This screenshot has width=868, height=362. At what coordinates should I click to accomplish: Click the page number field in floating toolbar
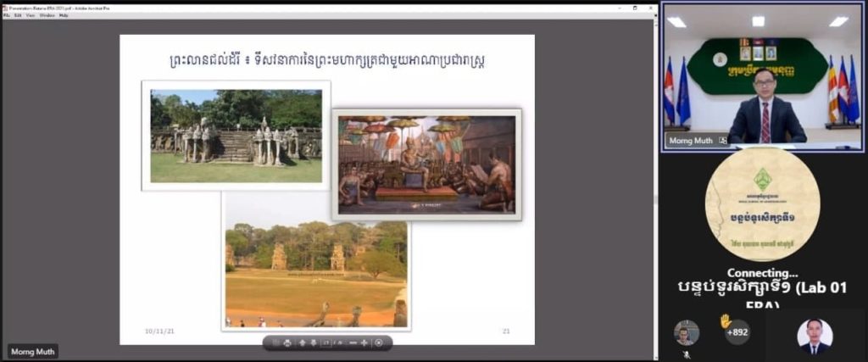coord(327,343)
